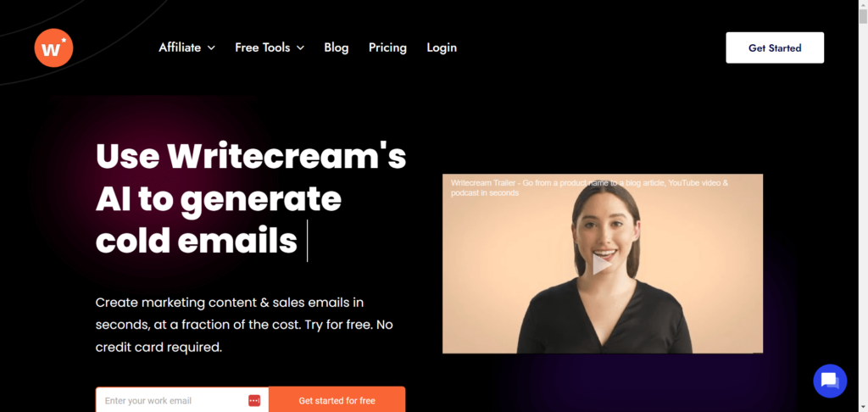Expand the chevron next to Free Tools
The height and width of the screenshot is (412, 868).
(x=300, y=48)
